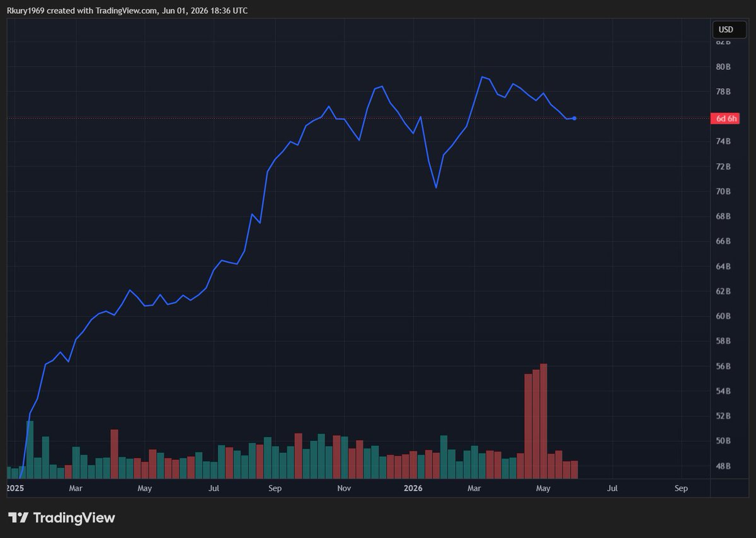Click the 60B price axis label

(723, 316)
